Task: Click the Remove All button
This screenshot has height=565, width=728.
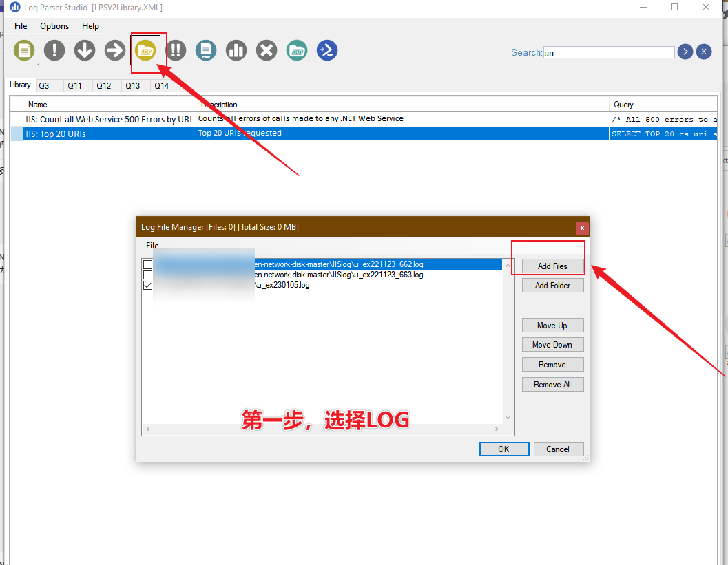Action: 552,385
